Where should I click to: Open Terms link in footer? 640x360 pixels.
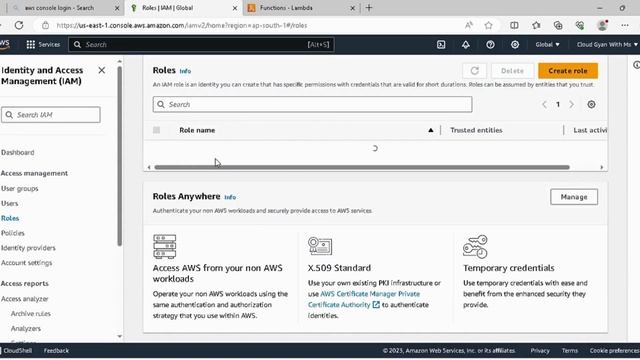point(569,351)
